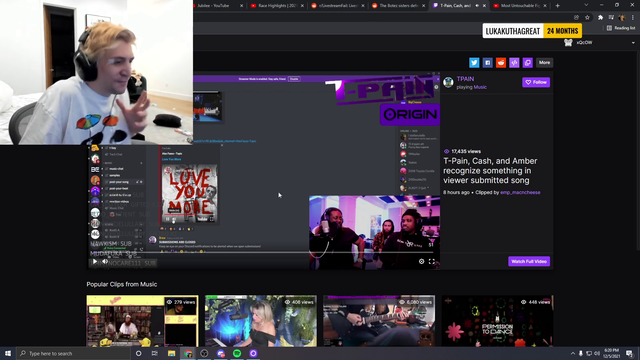Screen dimensions: 640x360
Task: Click the share page icon in address bar
Action: click(x=576, y=18)
